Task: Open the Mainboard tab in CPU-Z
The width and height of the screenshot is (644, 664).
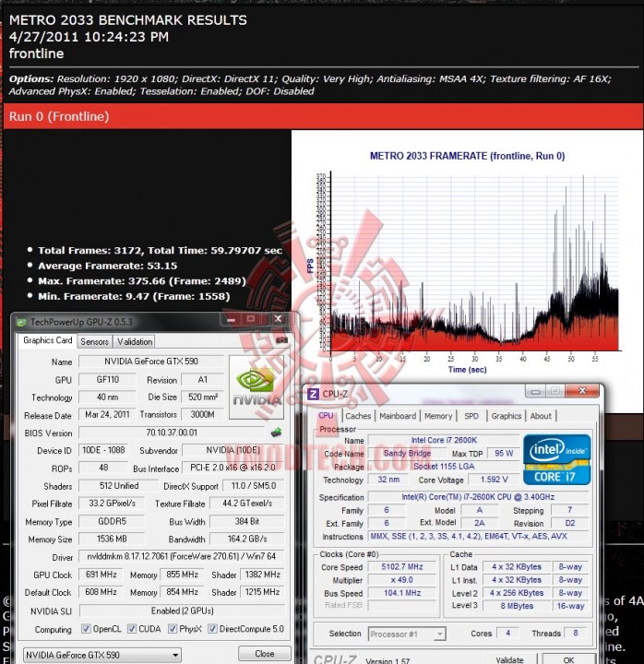Action: [x=398, y=416]
